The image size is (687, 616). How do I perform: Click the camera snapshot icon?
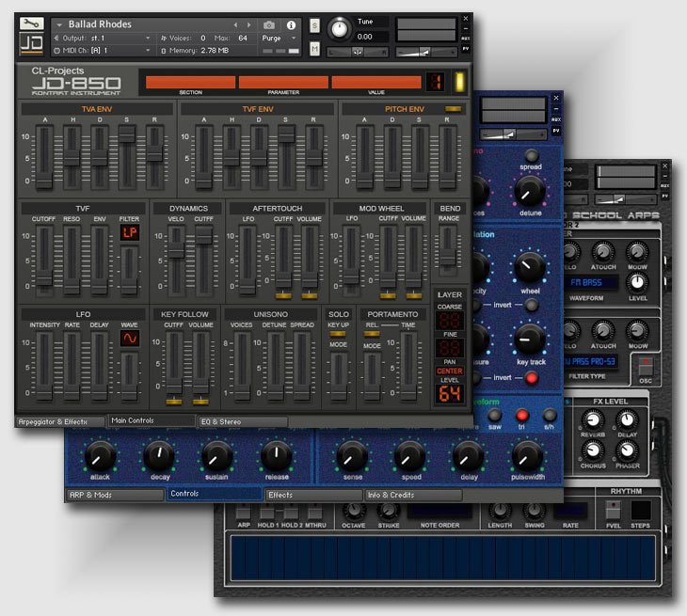[x=270, y=24]
